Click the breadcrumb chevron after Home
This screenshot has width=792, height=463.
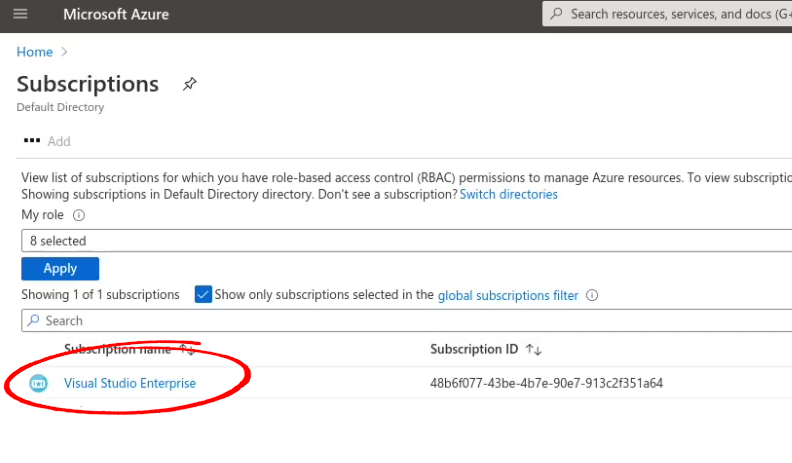64,52
